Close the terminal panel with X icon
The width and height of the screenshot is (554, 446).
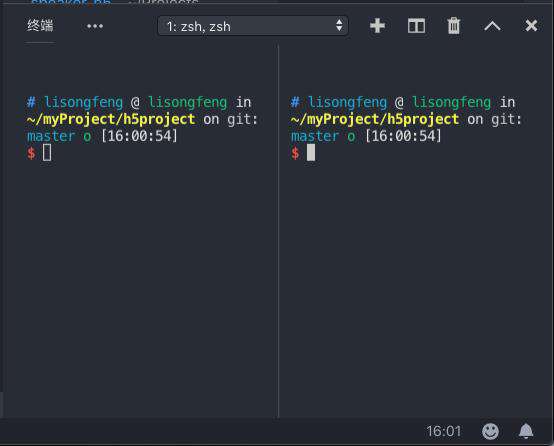[531, 26]
